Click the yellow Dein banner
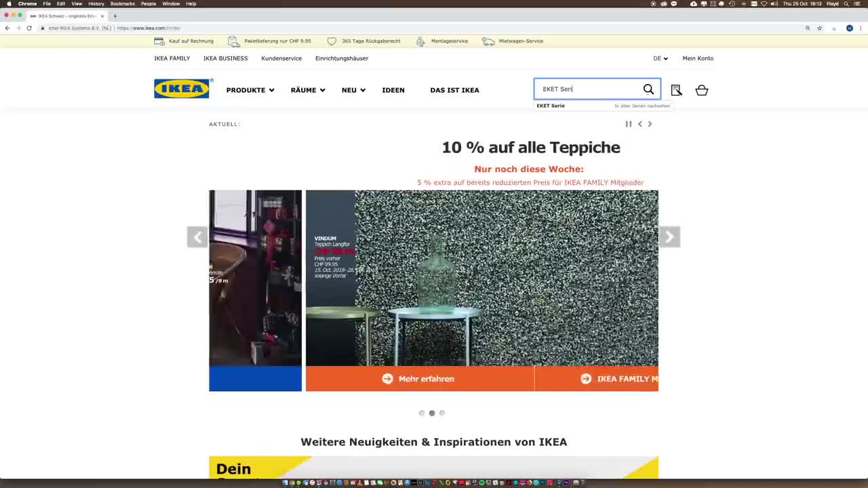 point(433,468)
